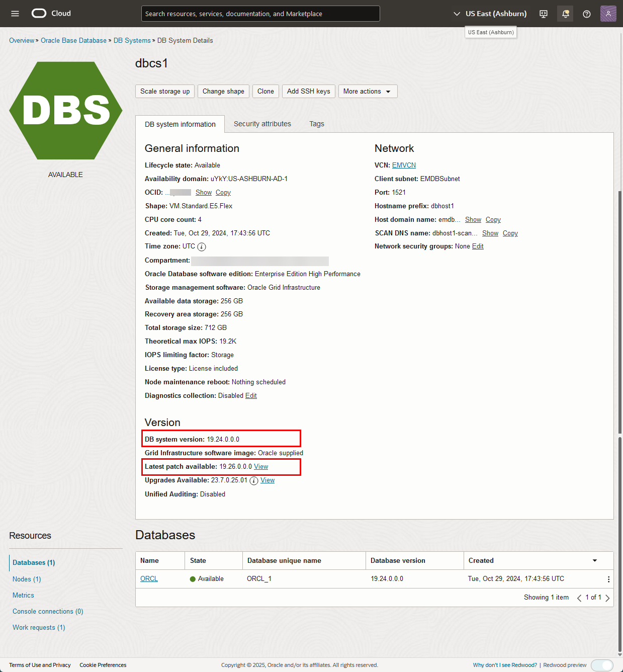The image size is (623, 672).
Task: Open the More actions dropdown
Action: pos(368,91)
